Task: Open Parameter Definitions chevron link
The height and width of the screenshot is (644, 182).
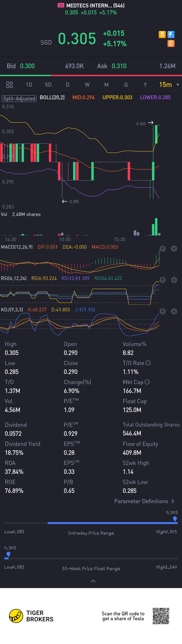Action: [144, 501]
